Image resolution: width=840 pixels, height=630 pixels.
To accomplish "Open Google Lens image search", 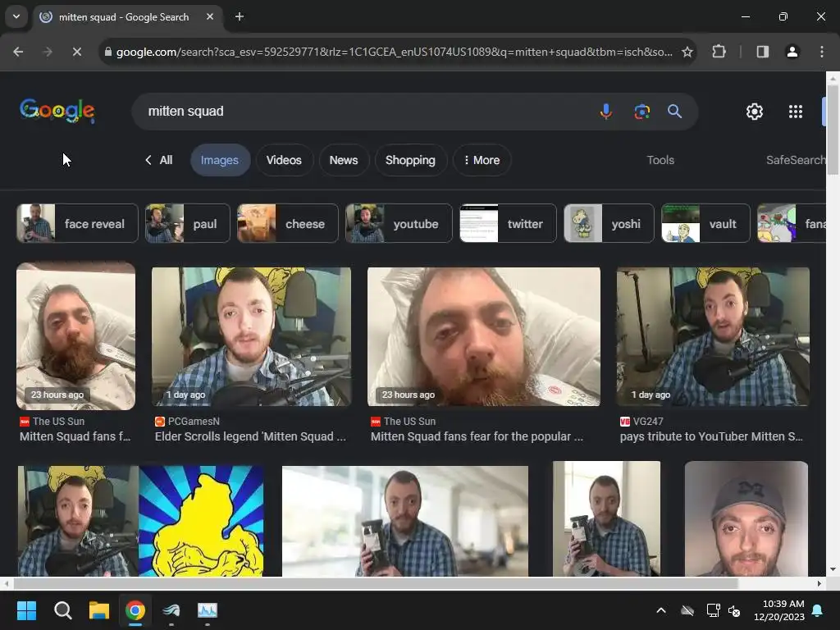I will tap(641, 112).
